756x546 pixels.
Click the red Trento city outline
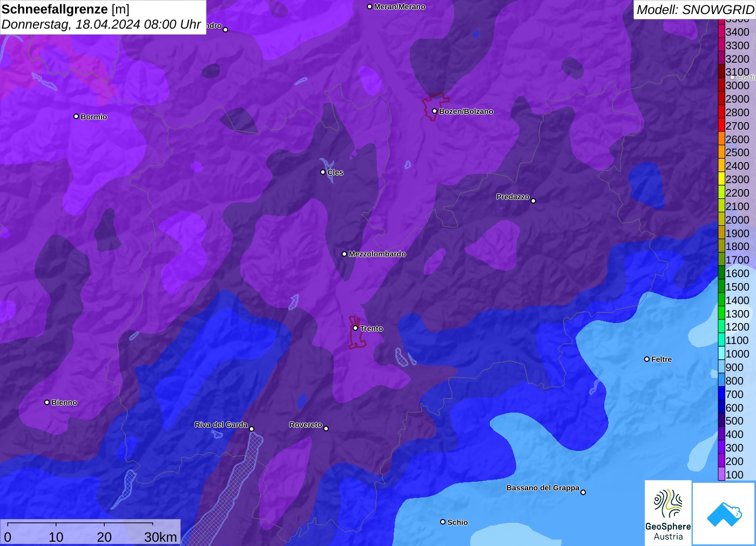pos(357,332)
